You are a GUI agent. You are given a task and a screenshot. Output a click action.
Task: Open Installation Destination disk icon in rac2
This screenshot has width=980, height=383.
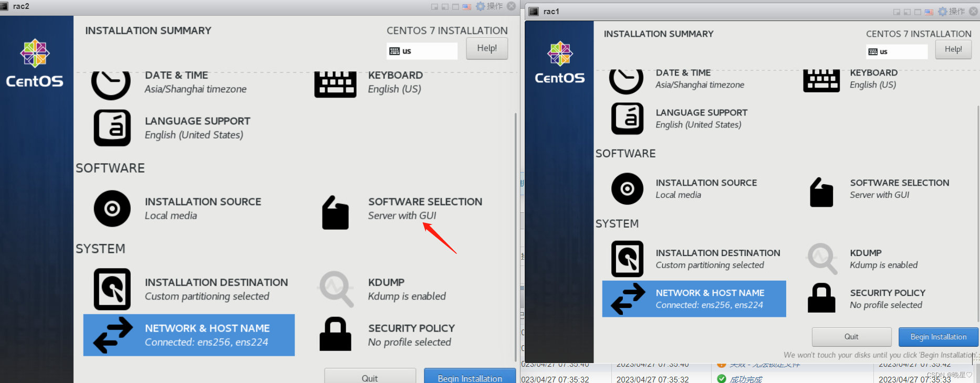(x=112, y=289)
